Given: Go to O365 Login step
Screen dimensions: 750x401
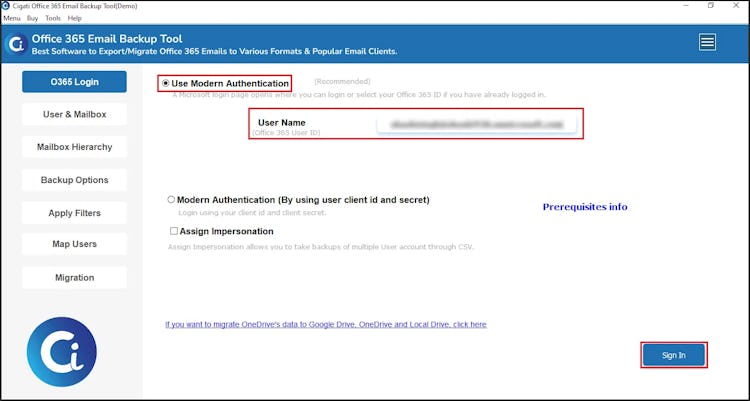Looking at the screenshot, I should tap(74, 82).
